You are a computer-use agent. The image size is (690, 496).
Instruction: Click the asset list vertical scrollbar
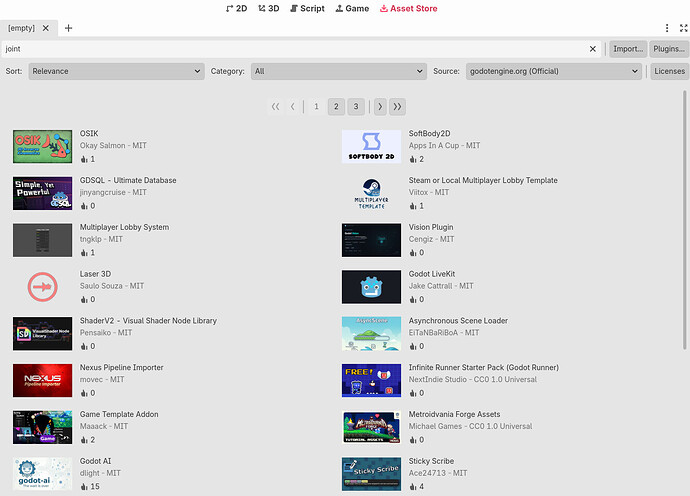[x=684, y=220]
